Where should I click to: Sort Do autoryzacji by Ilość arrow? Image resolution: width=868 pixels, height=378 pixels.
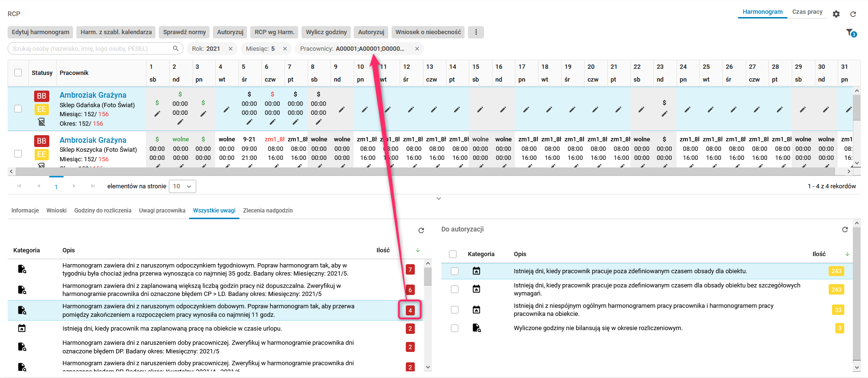click(x=847, y=254)
